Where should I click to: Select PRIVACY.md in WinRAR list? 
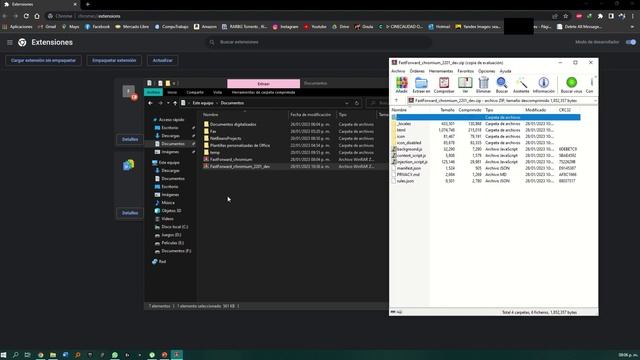click(x=408, y=175)
